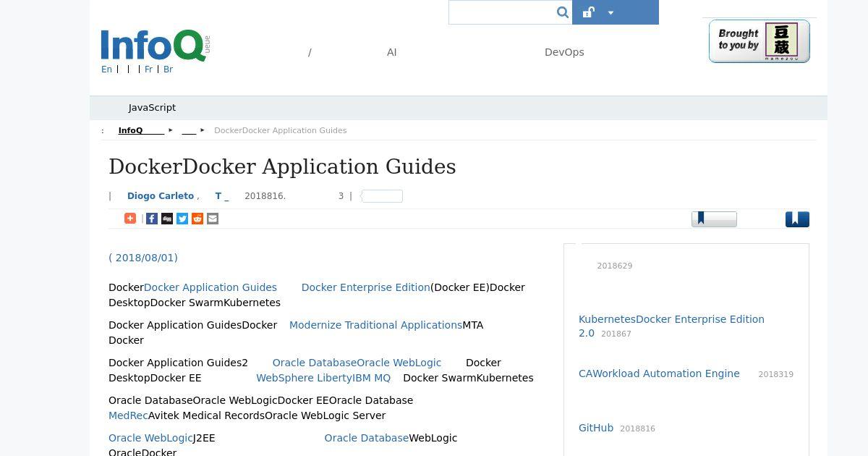
Task: Open the GitHub sidebar article
Action: pyautogui.click(x=596, y=428)
